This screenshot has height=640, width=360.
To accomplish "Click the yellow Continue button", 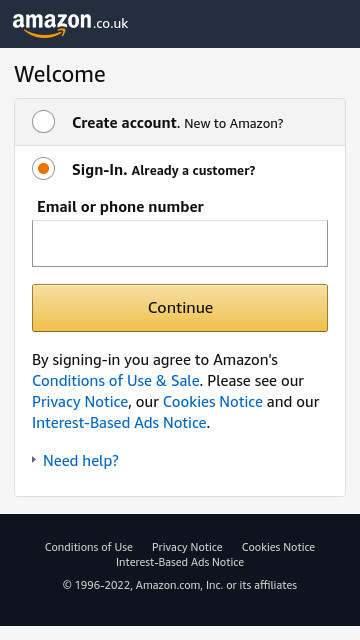I will click(x=180, y=308).
